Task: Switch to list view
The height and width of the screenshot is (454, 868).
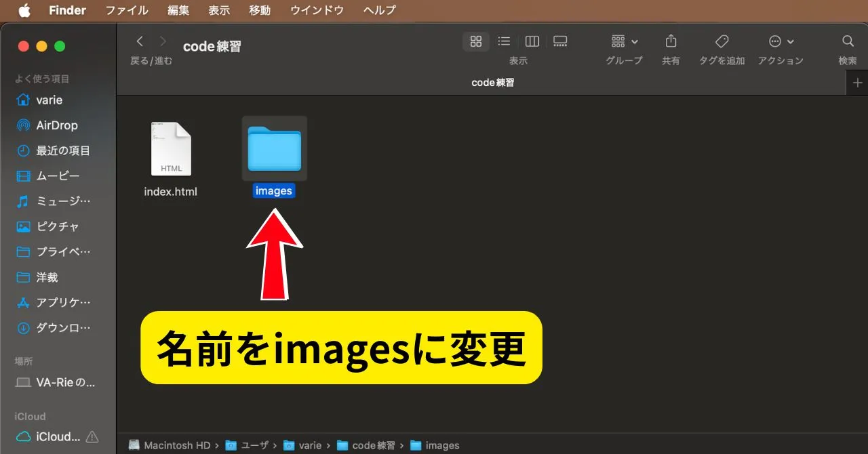Action: tap(504, 41)
